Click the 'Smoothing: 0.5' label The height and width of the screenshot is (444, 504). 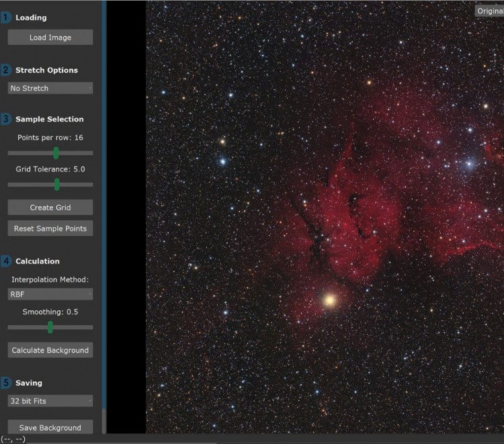50,312
